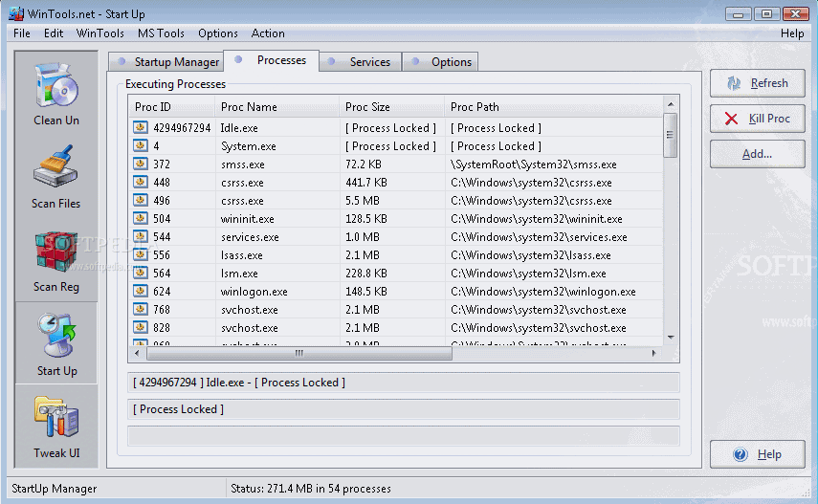Click the Help button at bottom right
This screenshot has width=818, height=504.
click(758, 454)
